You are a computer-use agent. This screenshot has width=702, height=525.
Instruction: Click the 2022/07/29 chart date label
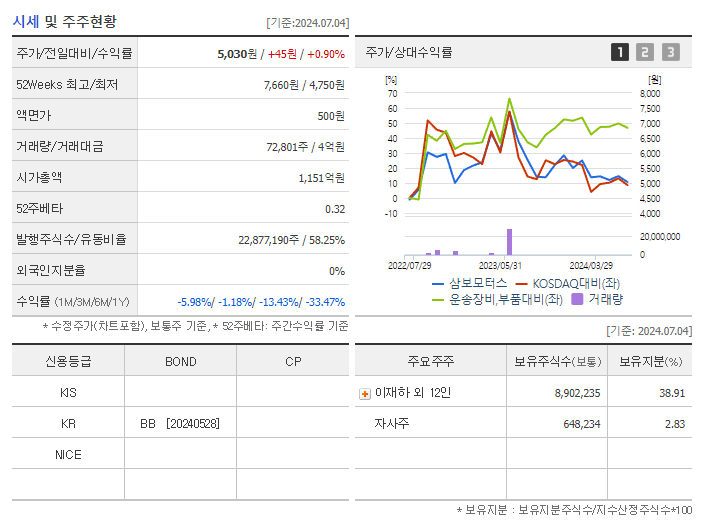[x=409, y=266]
